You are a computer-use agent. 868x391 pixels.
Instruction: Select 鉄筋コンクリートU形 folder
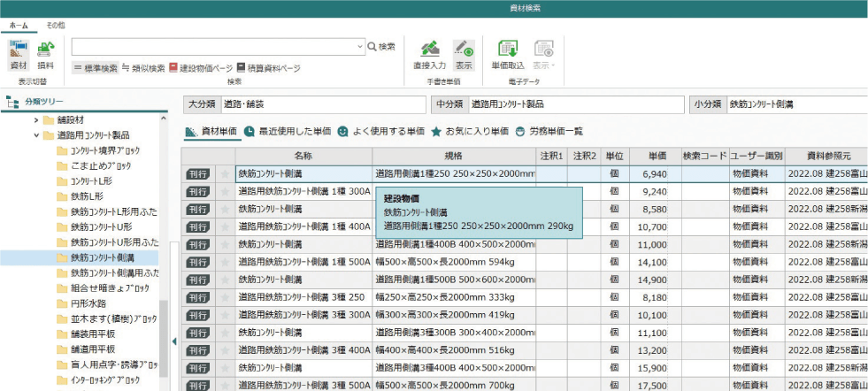[x=94, y=227]
